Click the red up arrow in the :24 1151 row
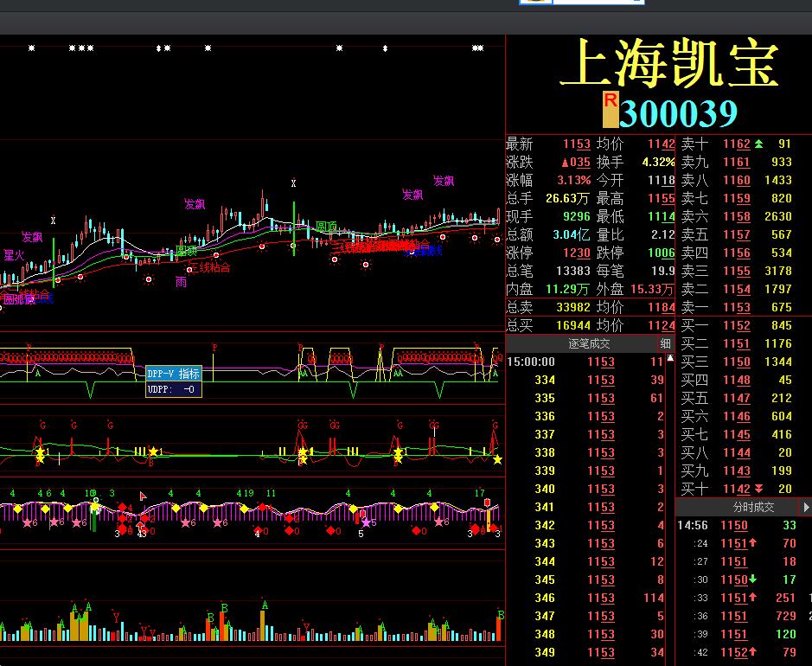 (752, 542)
